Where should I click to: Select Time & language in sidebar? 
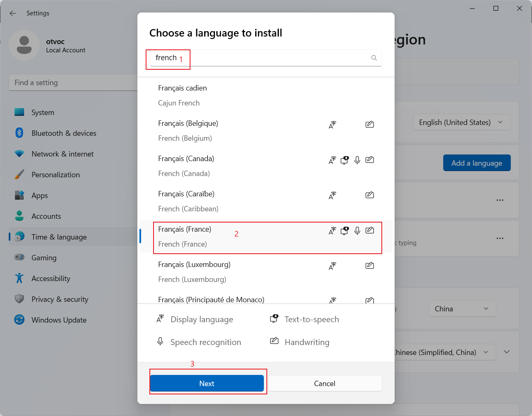coord(73,237)
